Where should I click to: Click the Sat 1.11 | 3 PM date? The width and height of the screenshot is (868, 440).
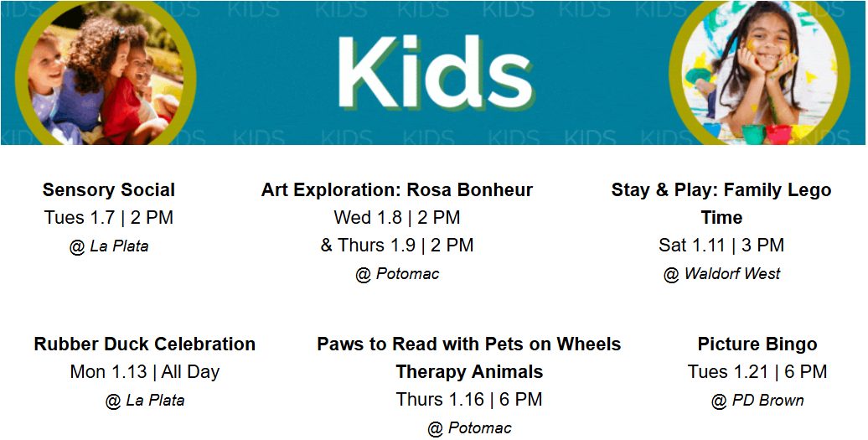click(721, 246)
